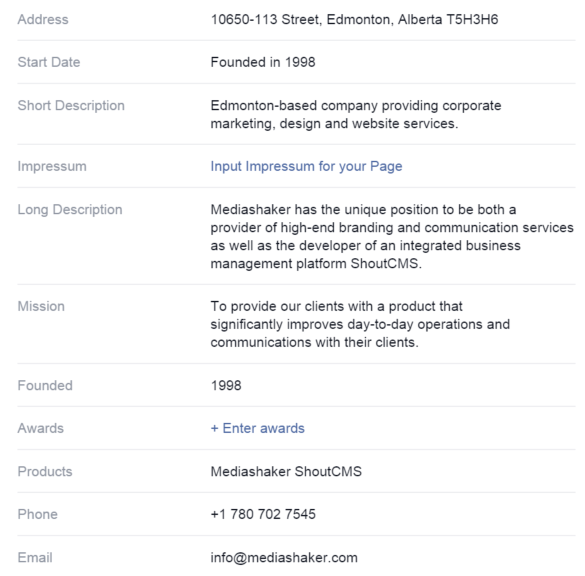Edit the Founded in 1998 start date value

(263, 62)
